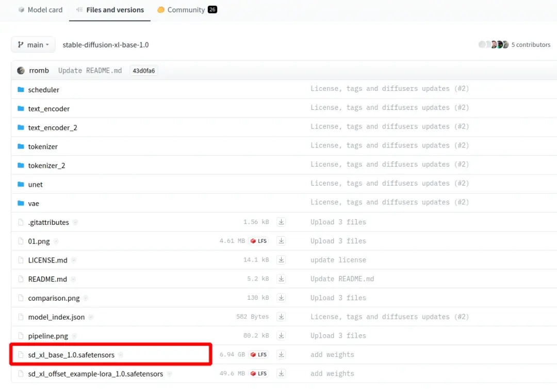Click the scheduler folder icon
Screen dimensions: 557x392
(21, 90)
